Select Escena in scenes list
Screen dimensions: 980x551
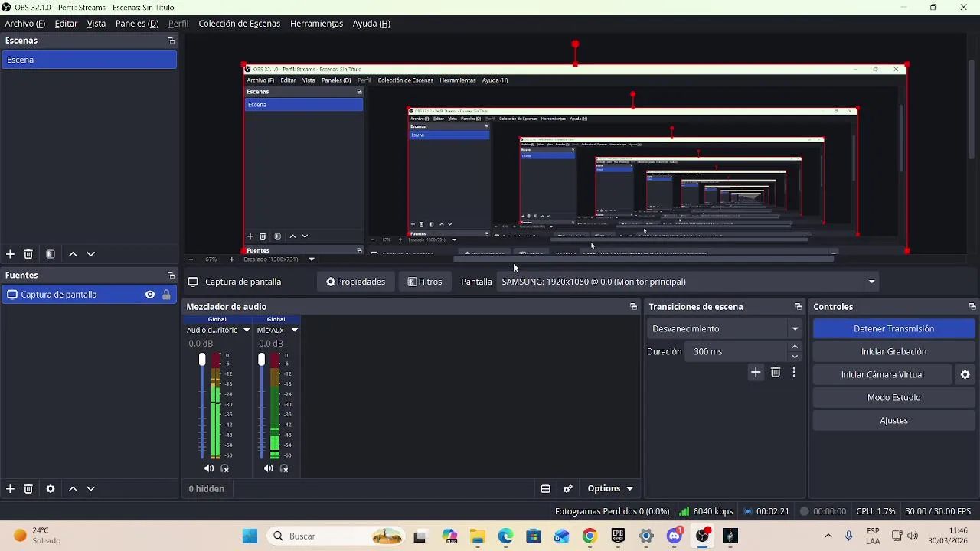pyautogui.click(x=89, y=60)
